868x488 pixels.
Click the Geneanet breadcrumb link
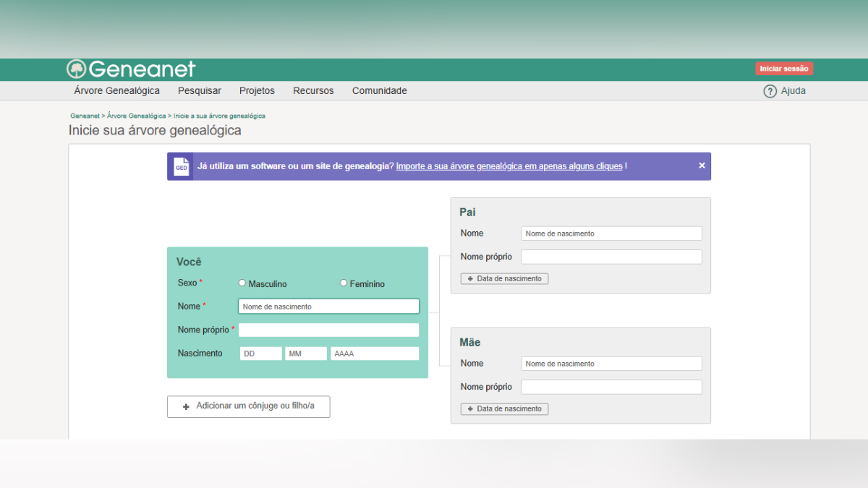[x=85, y=116]
